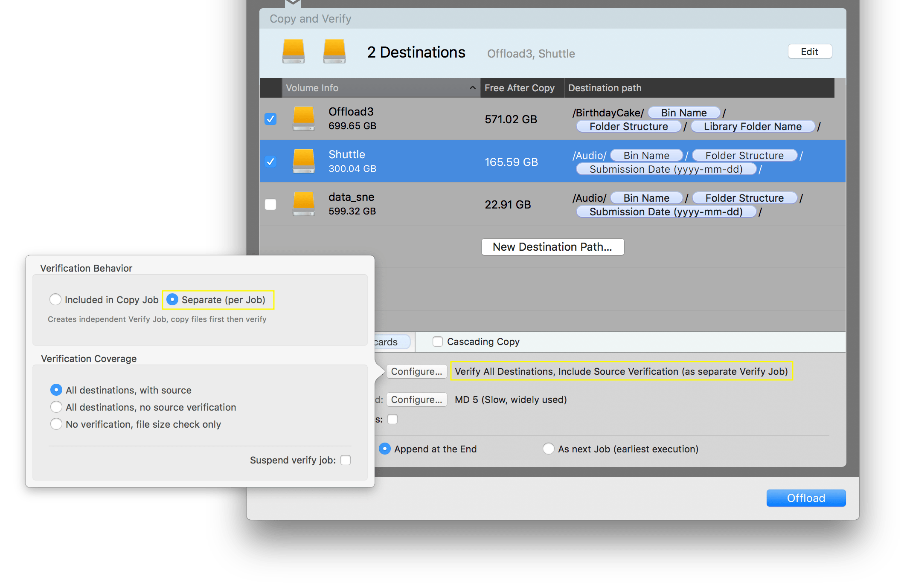
Task: Open Configure for MD 5 hash method
Action: click(x=416, y=400)
